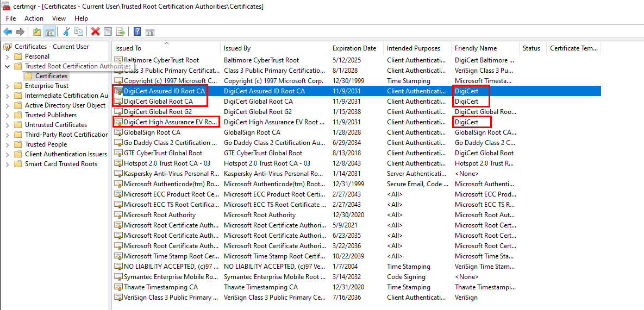Click the Certificate Template column header

[574, 48]
